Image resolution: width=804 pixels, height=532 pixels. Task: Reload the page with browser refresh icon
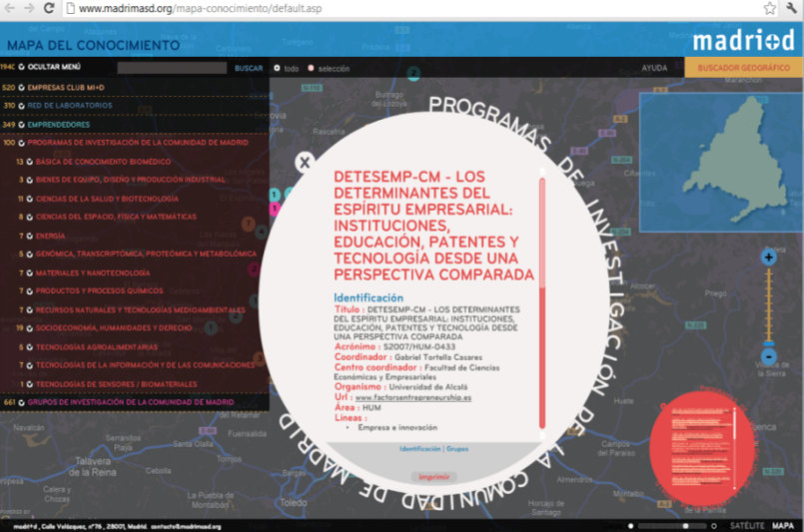pos(49,8)
